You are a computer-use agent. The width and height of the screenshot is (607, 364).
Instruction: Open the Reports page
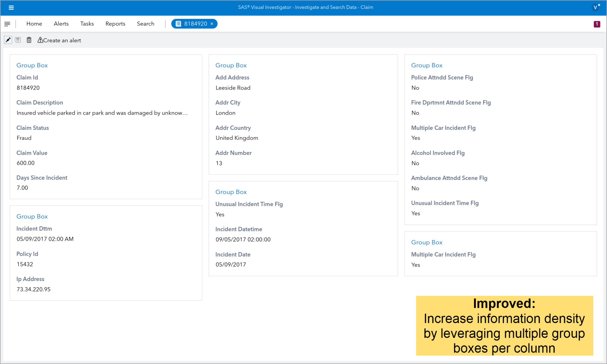[x=115, y=24]
